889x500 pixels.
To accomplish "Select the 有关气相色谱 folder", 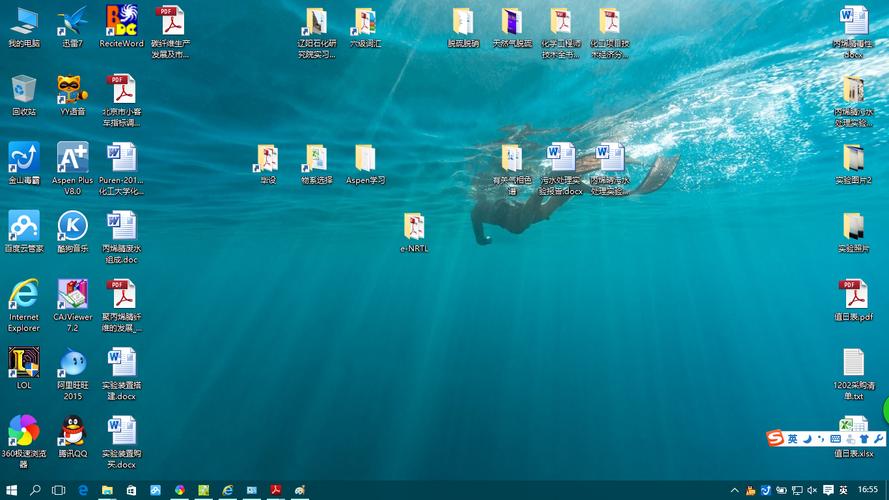I will [x=512, y=168].
